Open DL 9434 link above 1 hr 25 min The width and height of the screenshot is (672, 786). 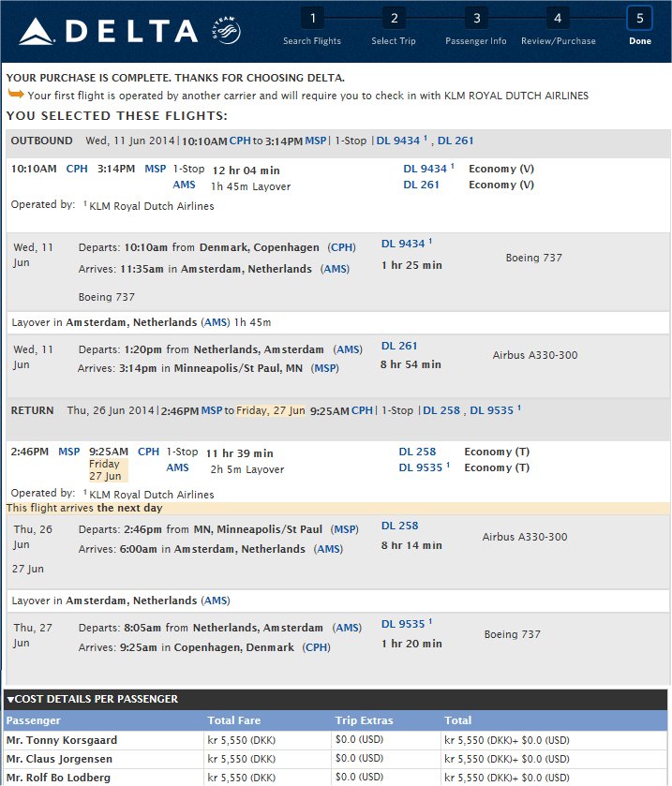click(x=403, y=244)
